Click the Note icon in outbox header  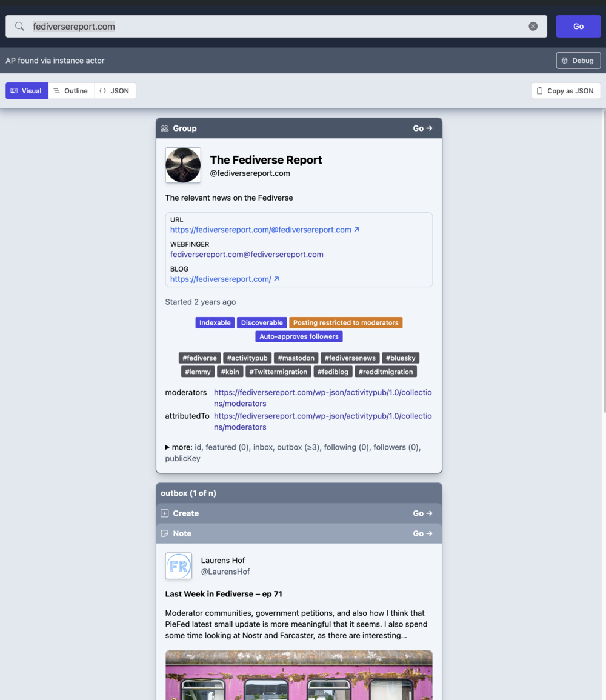point(165,534)
